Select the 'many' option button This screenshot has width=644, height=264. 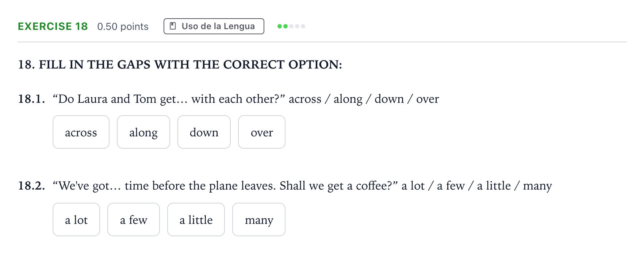(x=259, y=220)
